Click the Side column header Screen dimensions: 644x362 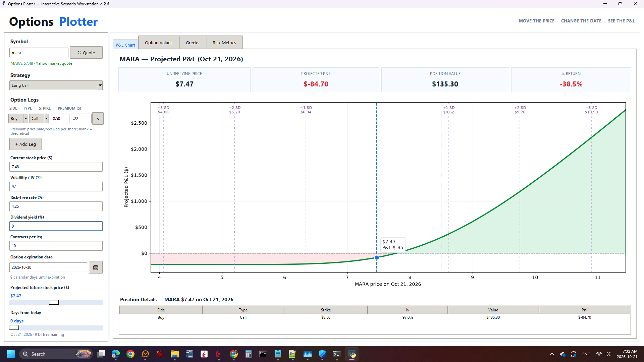click(x=161, y=310)
